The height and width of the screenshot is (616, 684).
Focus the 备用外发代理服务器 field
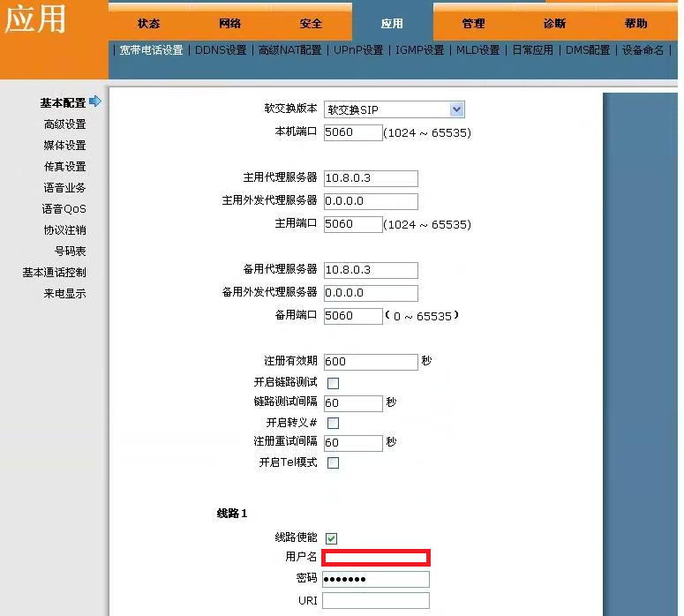coord(371,293)
